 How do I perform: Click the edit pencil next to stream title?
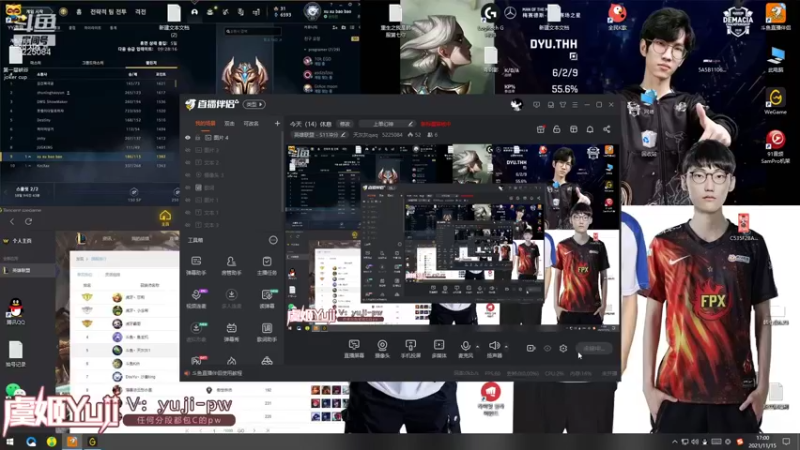[410, 123]
